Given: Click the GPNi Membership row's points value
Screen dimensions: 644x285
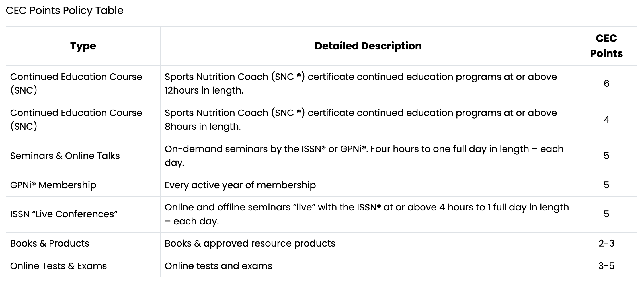Looking at the screenshot, I should click(606, 185).
